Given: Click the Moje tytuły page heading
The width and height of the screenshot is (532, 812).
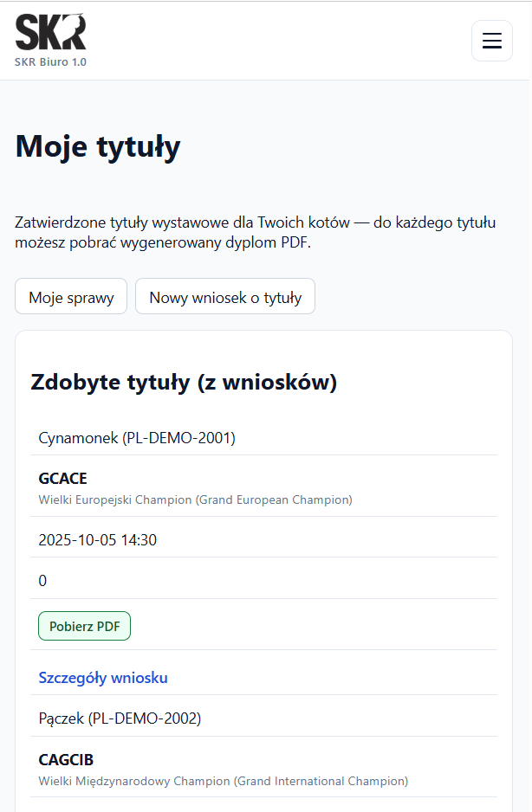Looking at the screenshot, I should (97, 146).
